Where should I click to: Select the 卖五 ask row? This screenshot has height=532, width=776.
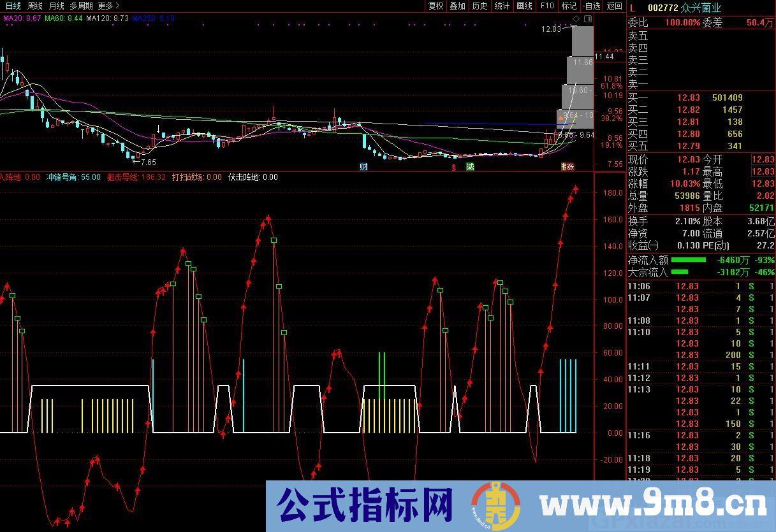click(700, 36)
